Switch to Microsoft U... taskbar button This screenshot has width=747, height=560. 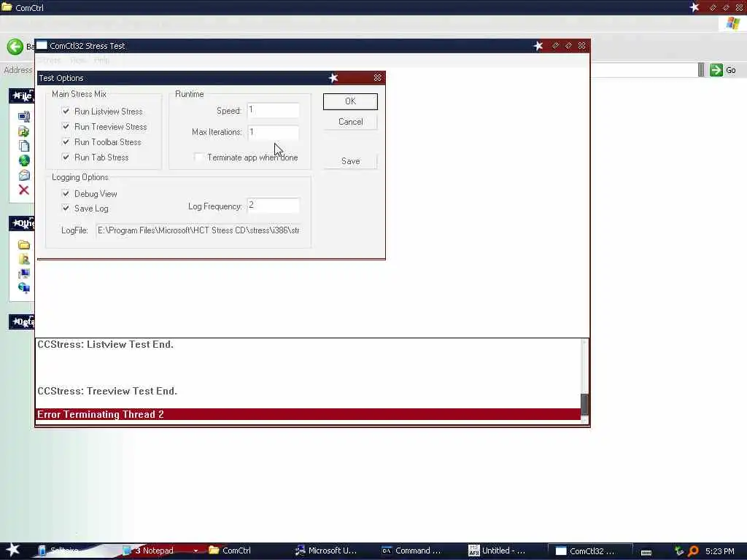[326, 551]
